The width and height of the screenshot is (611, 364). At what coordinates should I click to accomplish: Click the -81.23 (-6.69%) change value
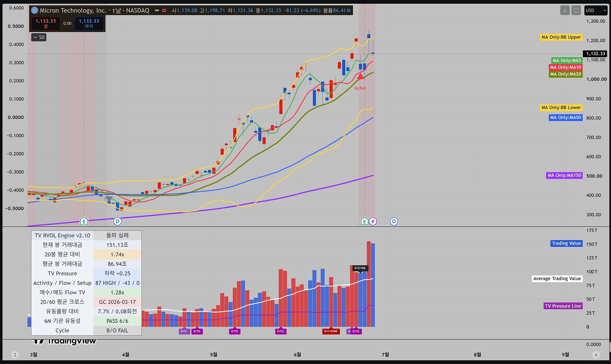pos(302,10)
